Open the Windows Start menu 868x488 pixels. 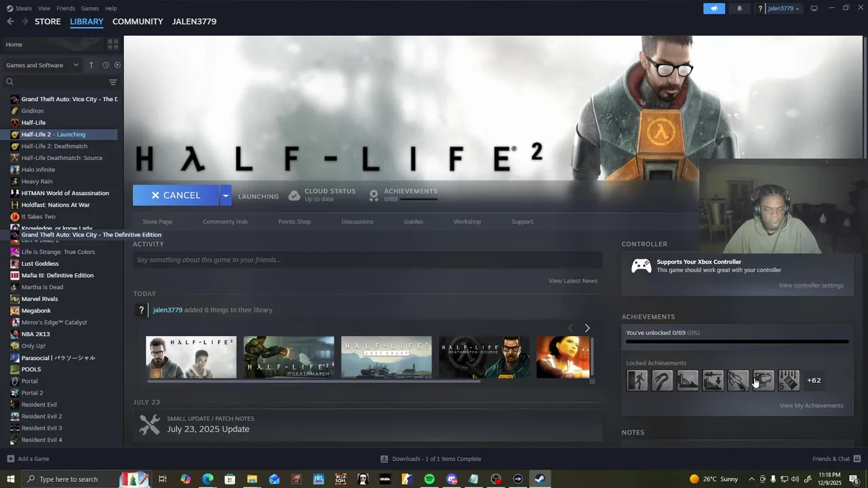tap(10, 479)
